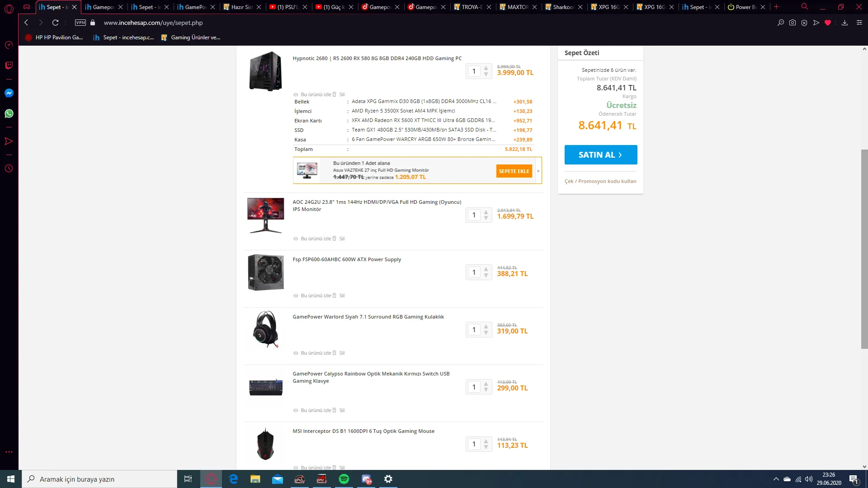Switch to the TROYA browser tab

(x=472, y=7)
